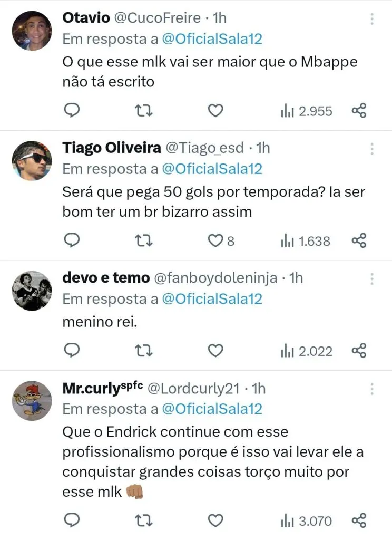Open 'devo e temo' user avatar
Viewport: 392px width, 540px height.
click(x=32, y=290)
